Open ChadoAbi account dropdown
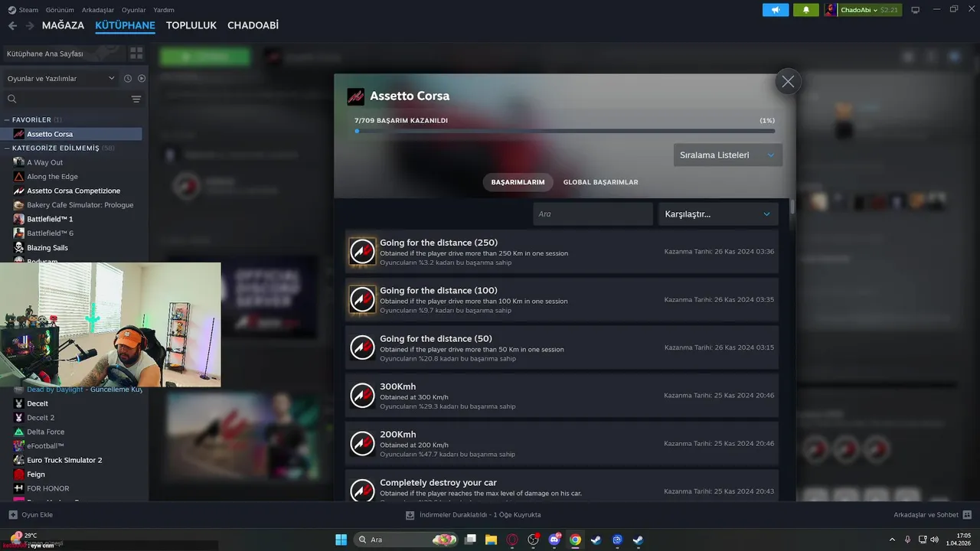 [x=863, y=10]
